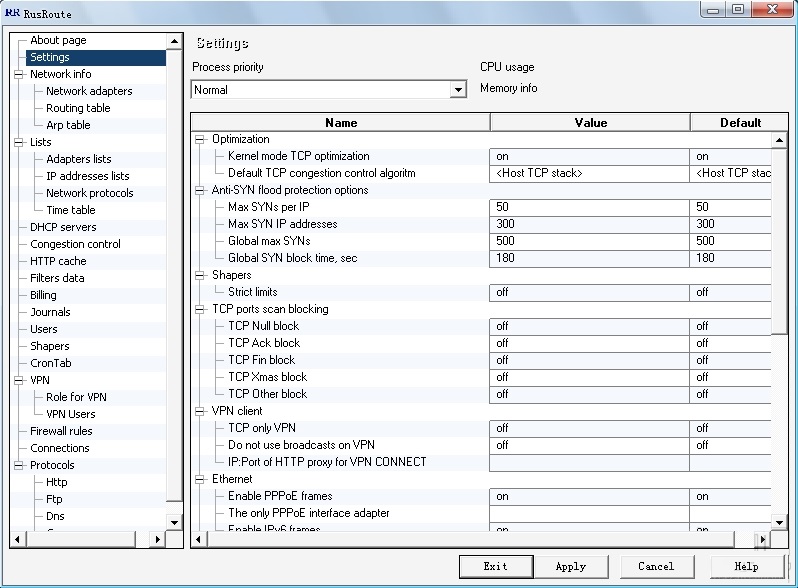
Task: Open Help with the Help button
Action: tap(745, 566)
